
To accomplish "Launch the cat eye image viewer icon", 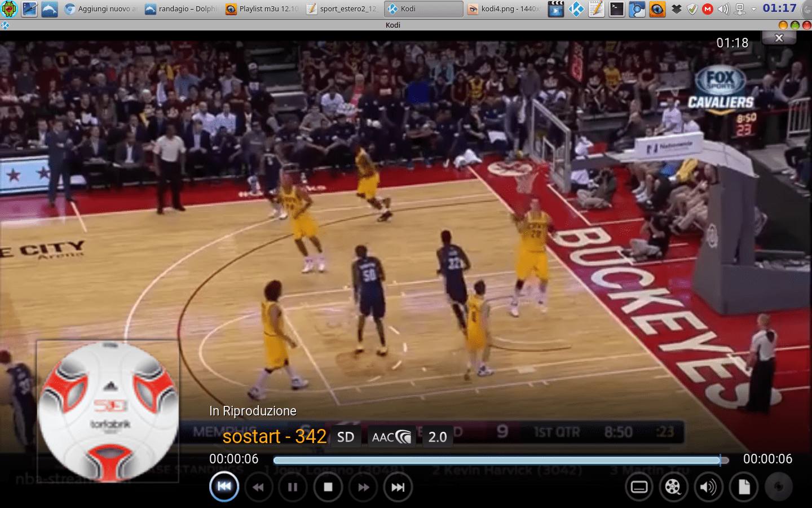I will click(x=657, y=8).
